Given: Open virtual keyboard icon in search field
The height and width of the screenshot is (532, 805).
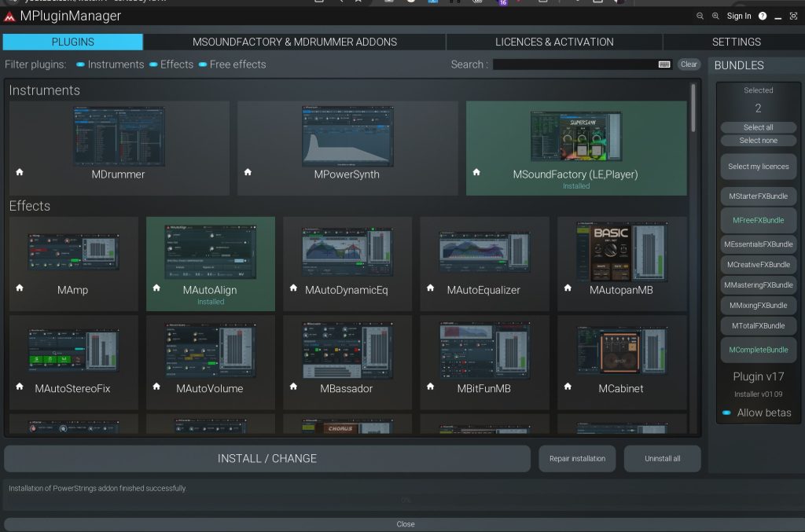Looking at the screenshot, I should click(664, 64).
